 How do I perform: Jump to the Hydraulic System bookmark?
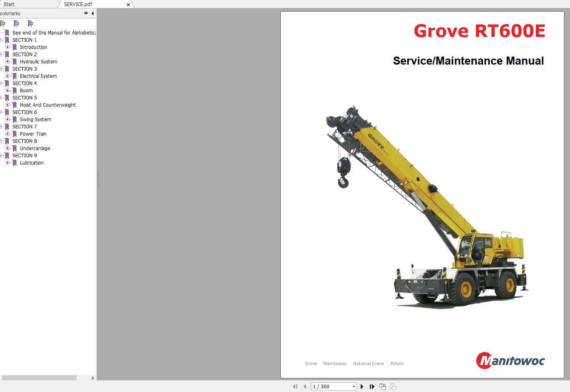tap(39, 61)
